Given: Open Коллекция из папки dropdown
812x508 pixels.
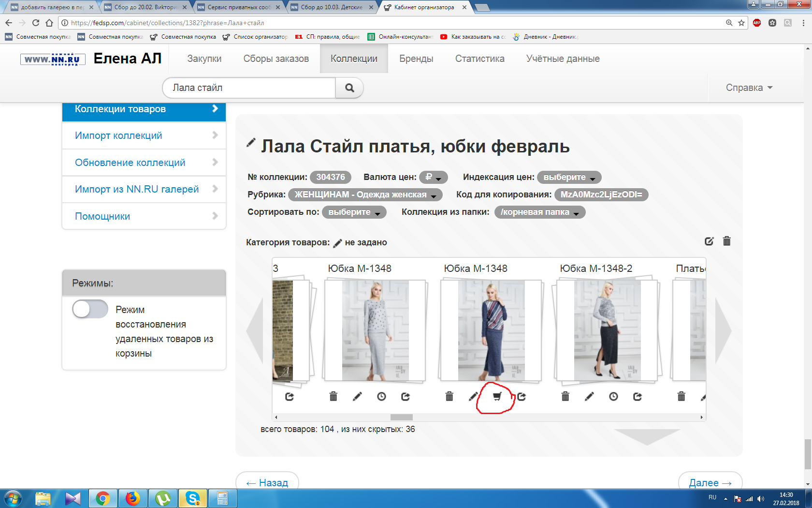Looking at the screenshot, I should [539, 212].
